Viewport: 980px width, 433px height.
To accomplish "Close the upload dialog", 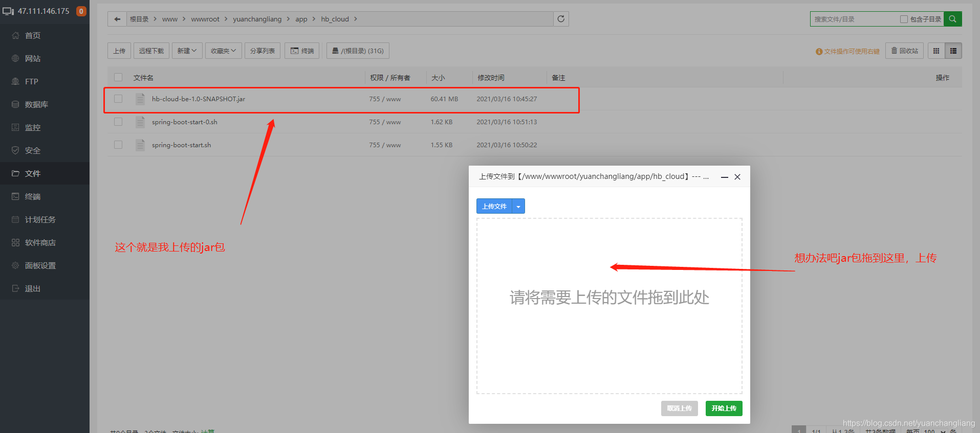I will coord(737,177).
